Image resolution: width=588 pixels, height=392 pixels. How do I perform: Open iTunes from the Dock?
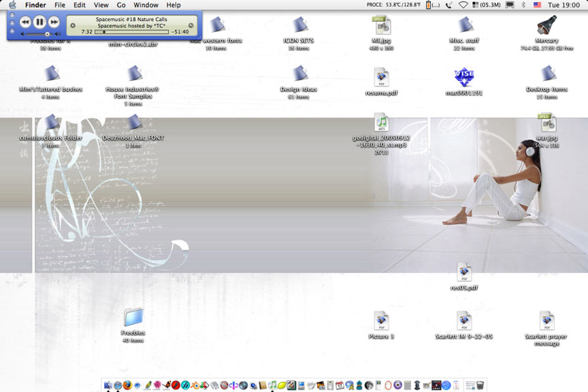(273, 385)
